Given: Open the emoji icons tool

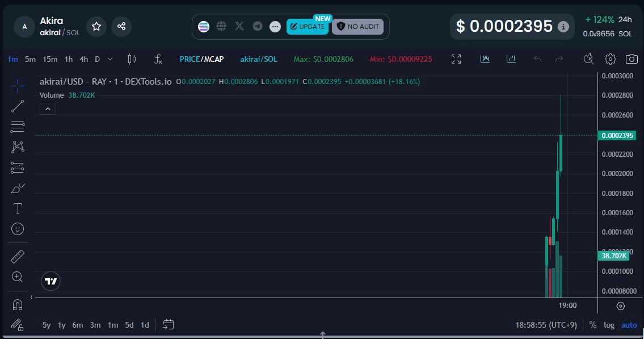Looking at the screenshot, I should [17, 229].
